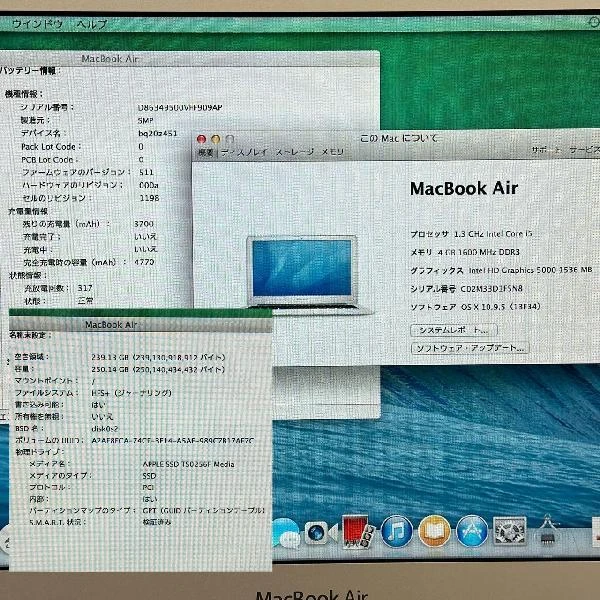
Task: Select the ファームウェアのバージョン 511 row
Action: (88, 172)
